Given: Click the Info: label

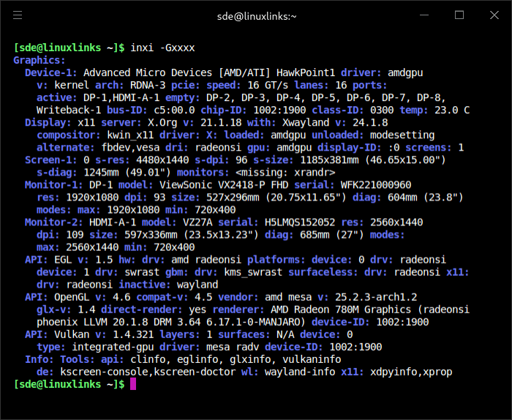Looking at the screenshot, I should 39,359.
